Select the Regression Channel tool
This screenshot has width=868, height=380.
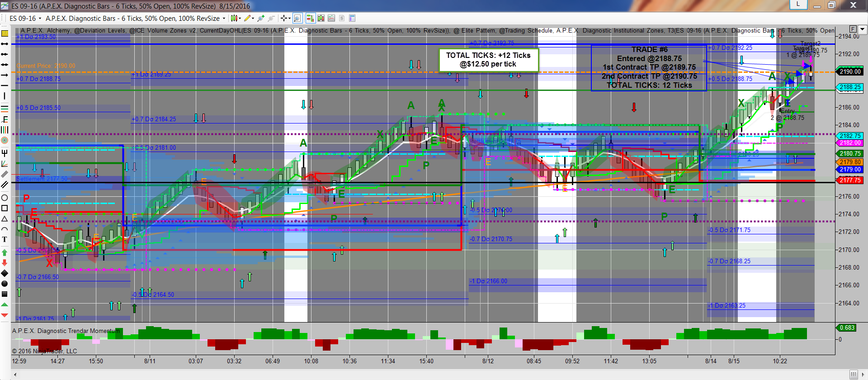[x=5, y=174]
